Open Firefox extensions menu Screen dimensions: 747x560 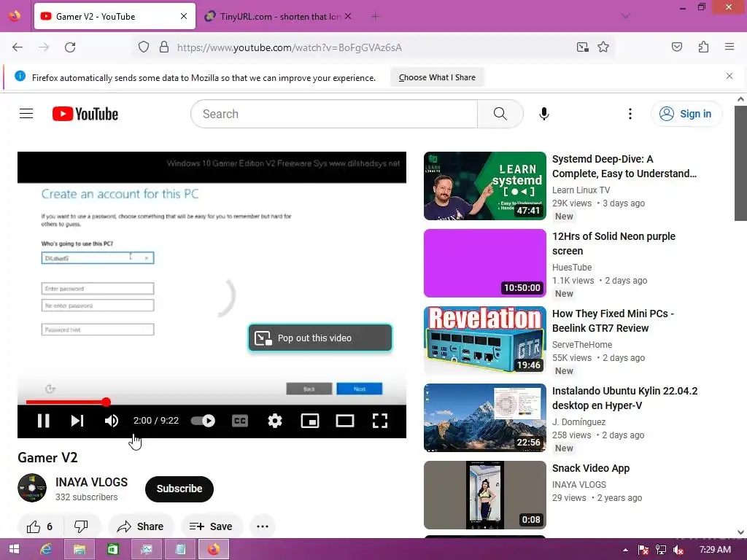[703, 47]
